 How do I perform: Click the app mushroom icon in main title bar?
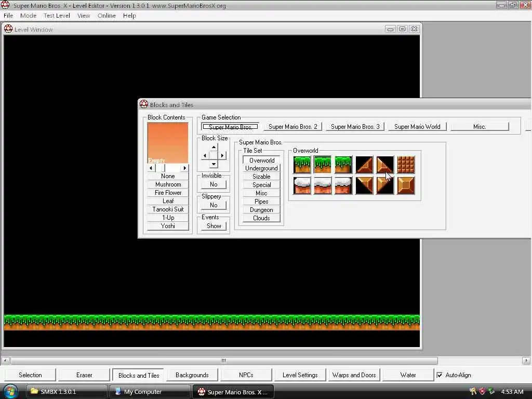5,5
